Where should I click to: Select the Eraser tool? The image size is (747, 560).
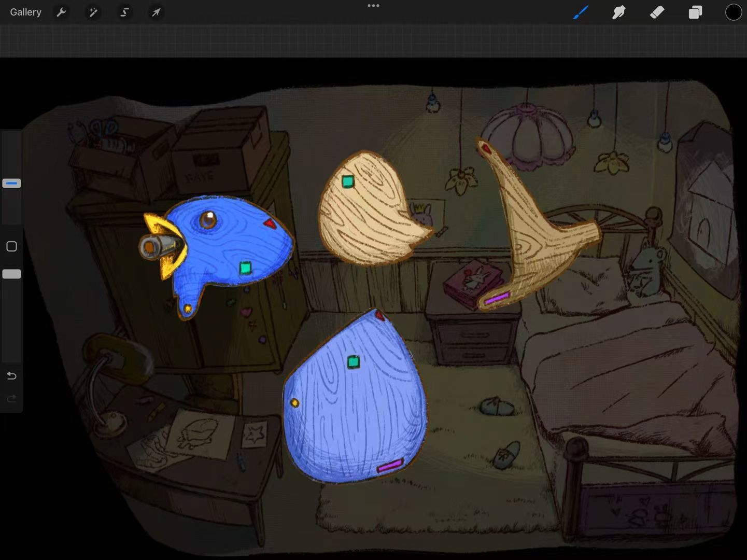coord(657,12)
